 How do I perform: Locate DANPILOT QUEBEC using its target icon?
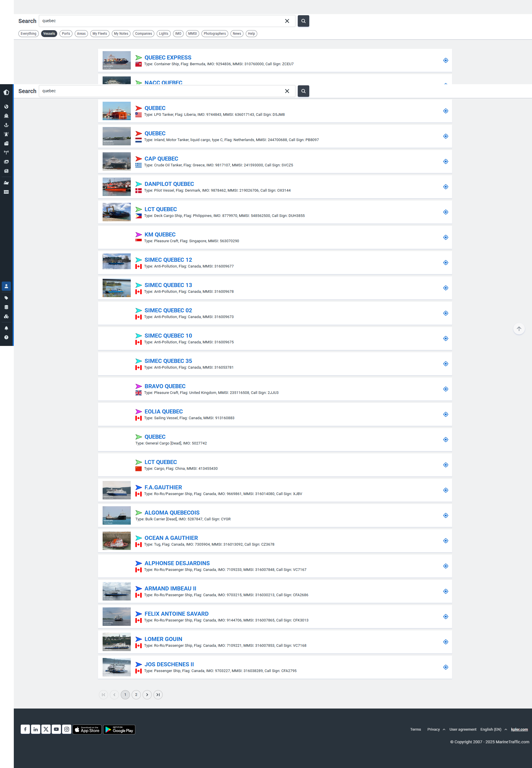click(446, 187)
